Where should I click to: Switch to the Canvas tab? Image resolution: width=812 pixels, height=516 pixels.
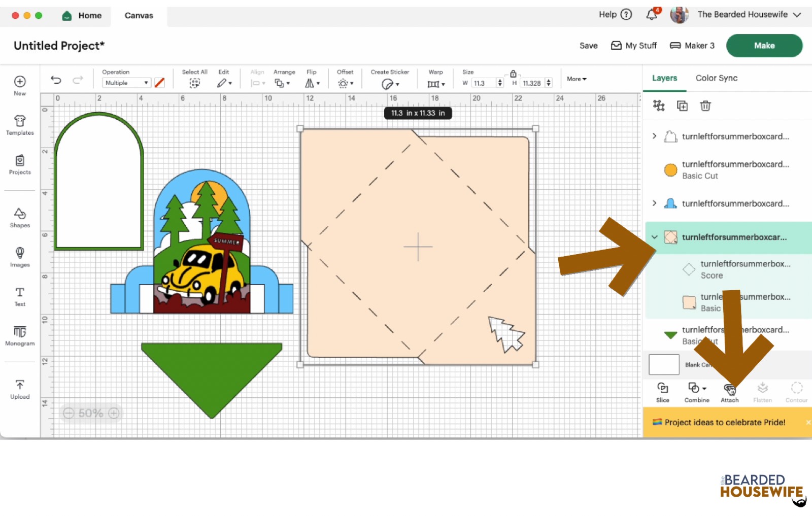point(139,16)
